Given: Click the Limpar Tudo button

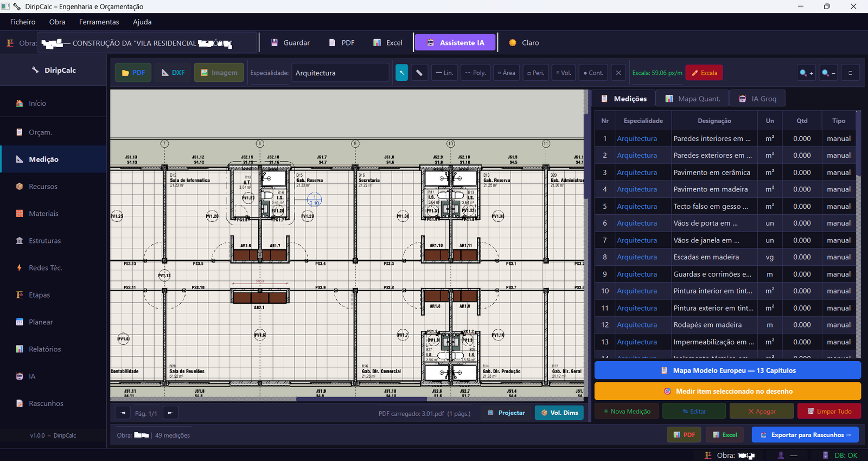Looking at the screenshot, I should tap(829, 411).
